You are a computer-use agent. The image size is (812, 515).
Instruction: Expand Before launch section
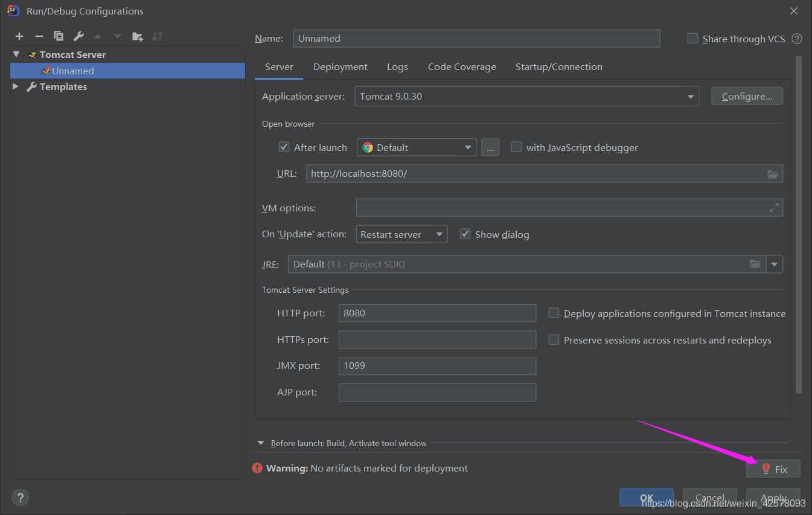[261, 443]
